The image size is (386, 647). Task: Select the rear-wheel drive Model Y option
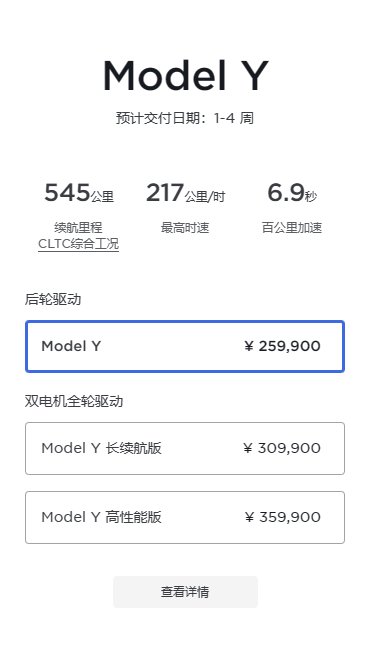(x=185, y=346)
